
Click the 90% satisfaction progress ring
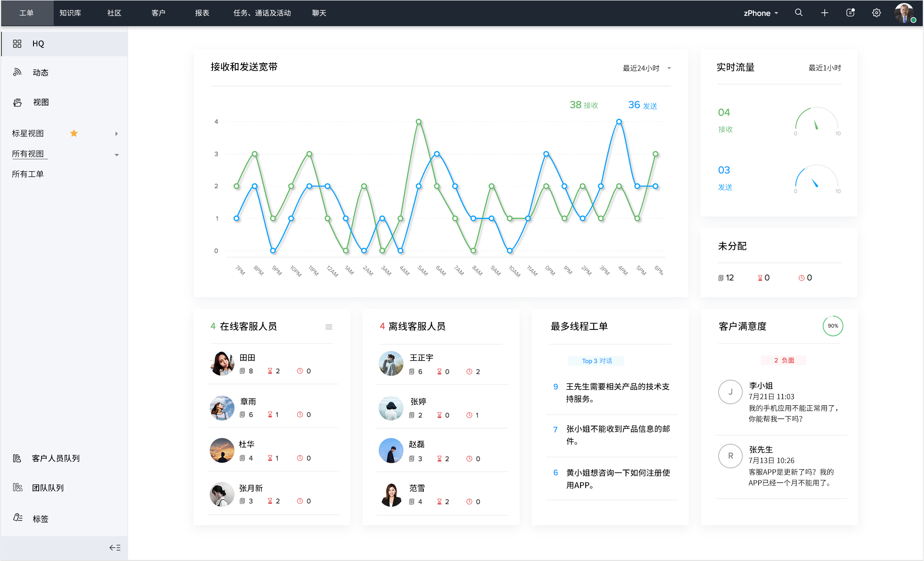coord(833,326)
